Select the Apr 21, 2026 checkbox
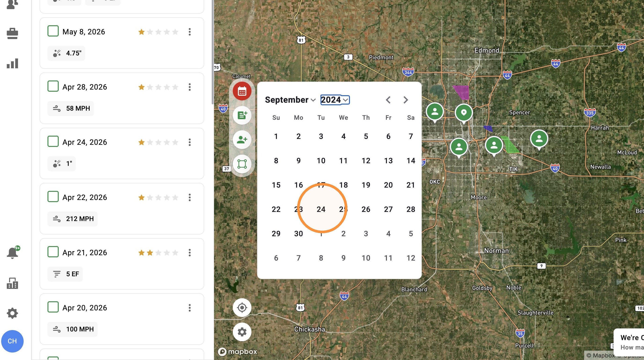The width and height of the screenshot is (644, 360). [x=53, y=252]
